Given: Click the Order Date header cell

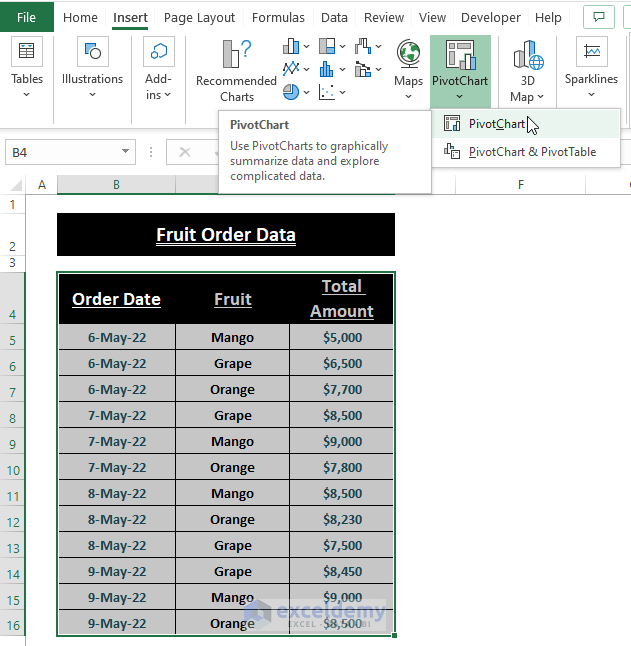Looking at the screenshot, I should 117,299.
